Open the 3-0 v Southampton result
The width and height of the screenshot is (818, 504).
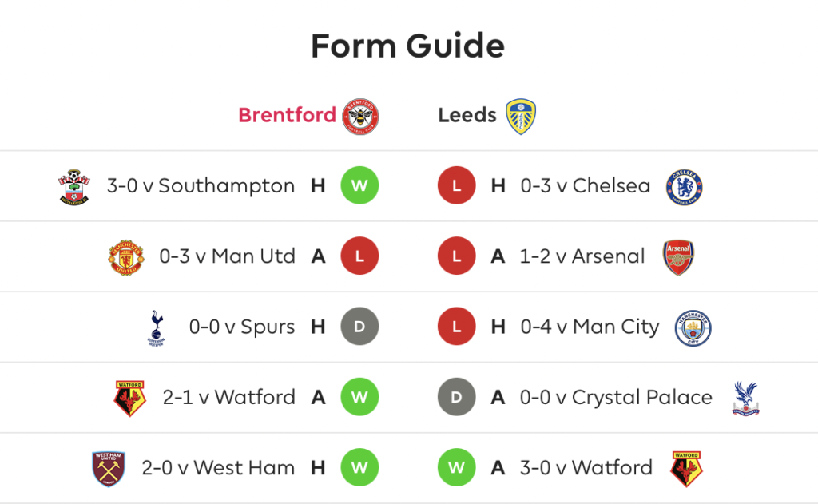click(201, 186)
